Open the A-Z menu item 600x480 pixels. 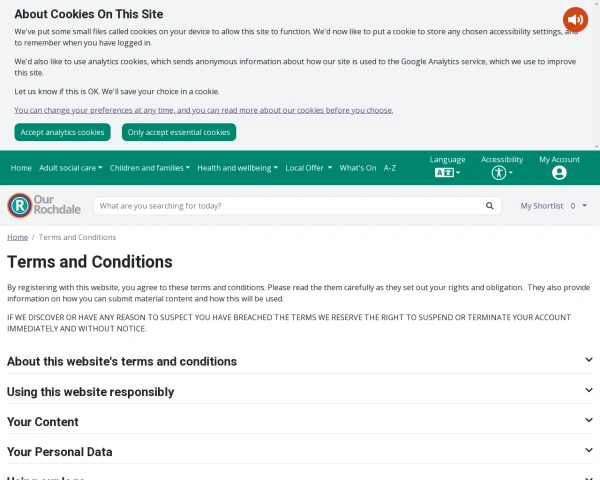[390, 168]
